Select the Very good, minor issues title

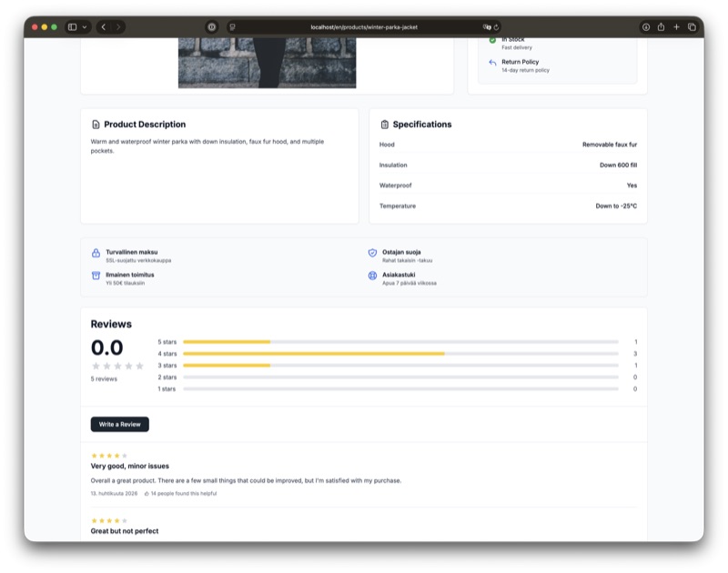(x=129, y=466)
